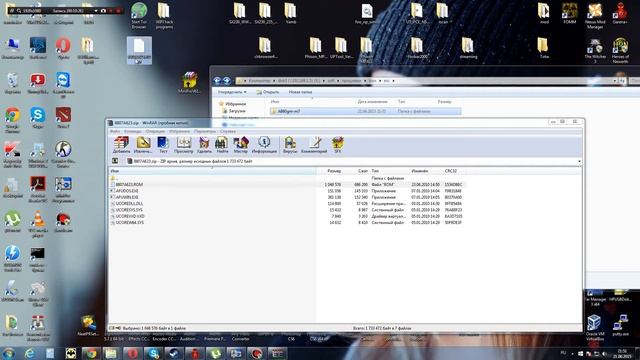The width and height of the screenshot is (640, 360).
Task: Select Oracle VM VirtualBox desktop icon
Action: click(595, 327)
